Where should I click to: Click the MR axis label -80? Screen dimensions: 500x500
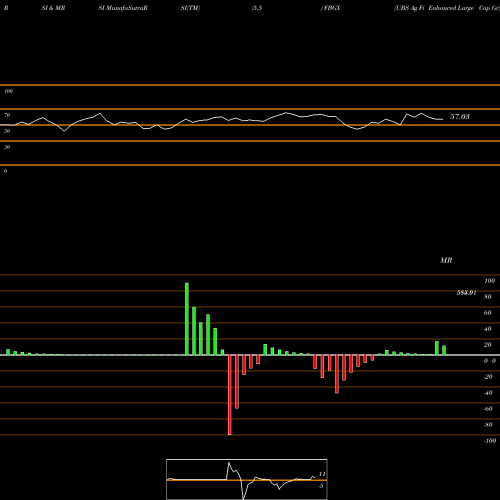tap(488, 425)
